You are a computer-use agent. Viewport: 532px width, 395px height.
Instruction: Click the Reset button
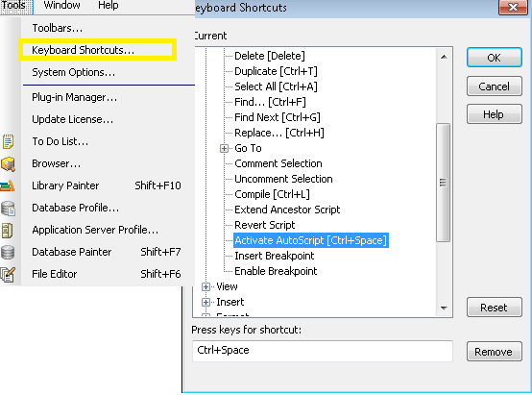[x=494, y=308]
